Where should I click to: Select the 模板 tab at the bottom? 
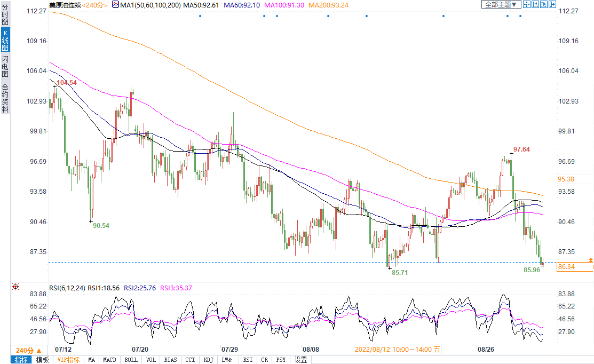pyautogui.click(x=42, y=360)
